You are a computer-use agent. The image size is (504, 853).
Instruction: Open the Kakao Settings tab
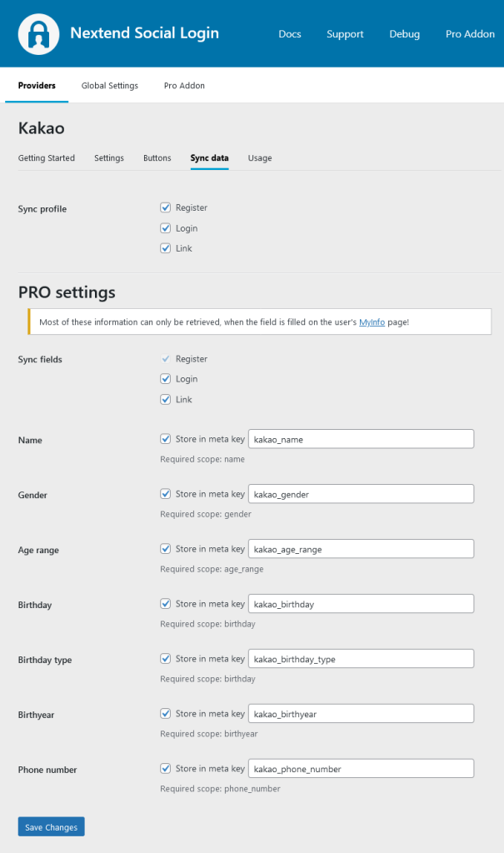coord(109,158)
